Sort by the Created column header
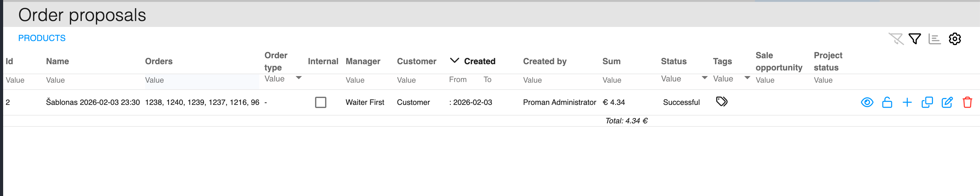 point(479,61)
